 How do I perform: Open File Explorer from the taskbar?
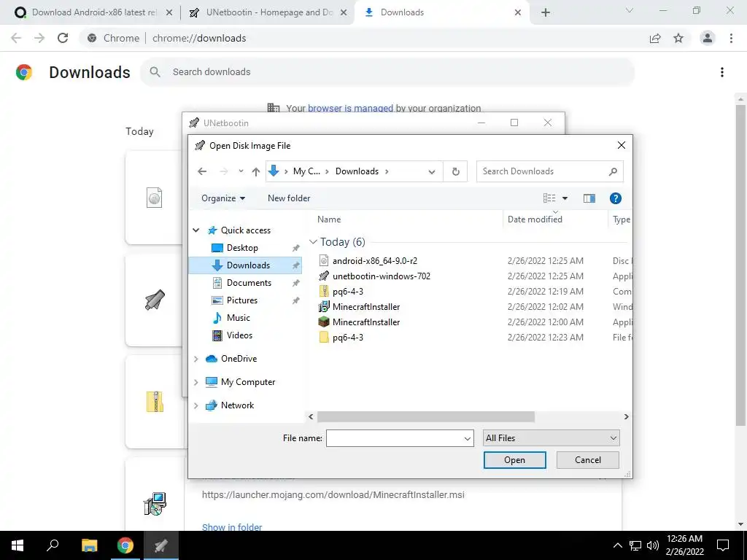[89, 545]
